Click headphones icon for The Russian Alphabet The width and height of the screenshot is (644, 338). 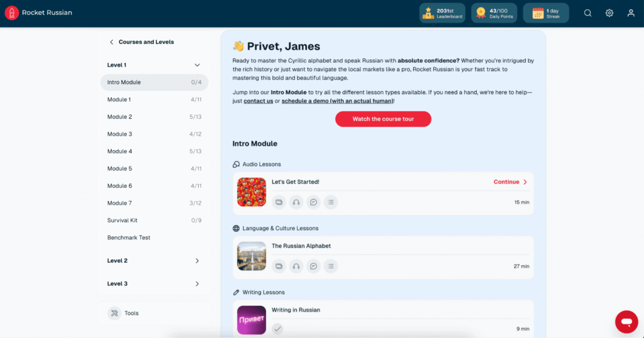coord(296,266)
